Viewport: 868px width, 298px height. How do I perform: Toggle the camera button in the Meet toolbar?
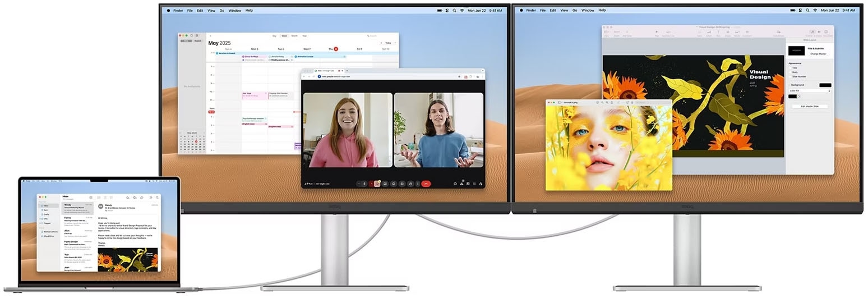[x=376, y=184]
